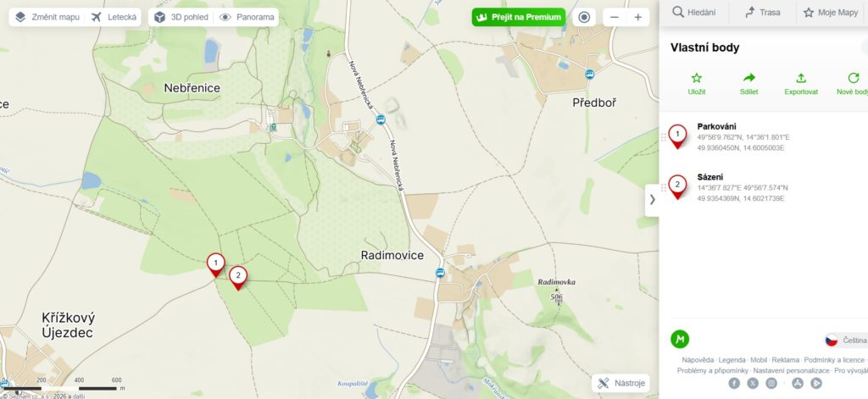The height and width of the screenshot is (399, 868).
Task: Switch to the Hledání tab
Action: tap(694, 13)
